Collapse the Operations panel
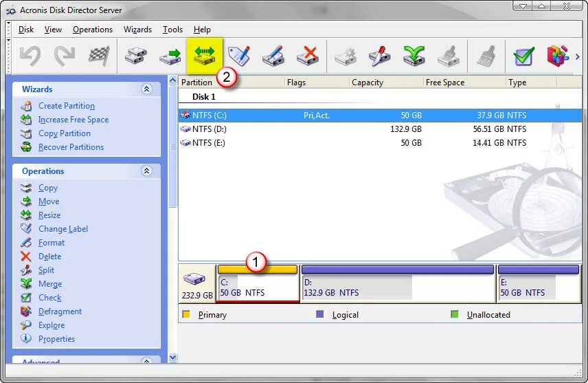 tap(146, 171)
